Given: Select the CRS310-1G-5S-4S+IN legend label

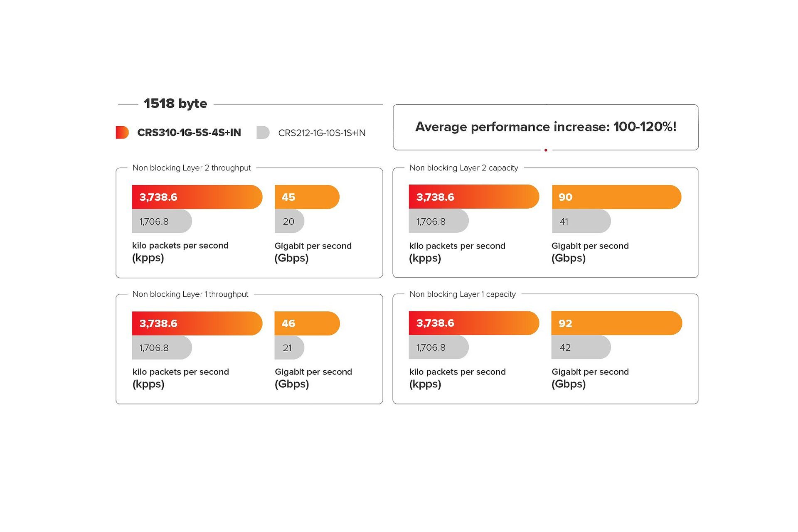Looking at the screenshot, I should point(189,133).
